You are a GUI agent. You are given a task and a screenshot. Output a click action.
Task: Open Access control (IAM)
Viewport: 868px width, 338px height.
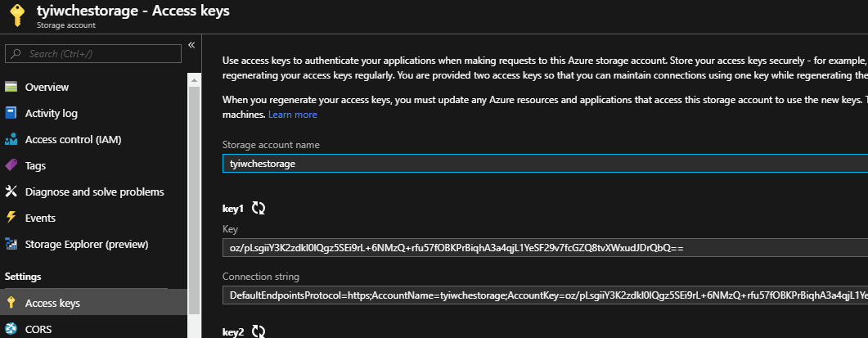tap(73, 140)
